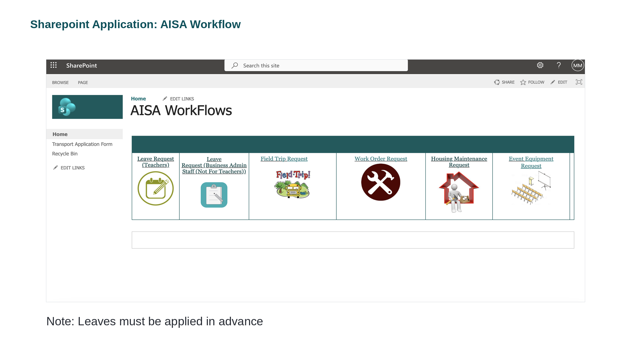Open the settings gear icon

540,65
